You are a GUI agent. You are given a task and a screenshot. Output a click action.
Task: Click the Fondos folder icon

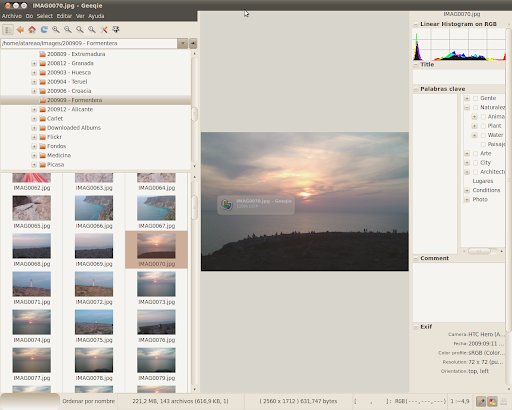(42, 146)
